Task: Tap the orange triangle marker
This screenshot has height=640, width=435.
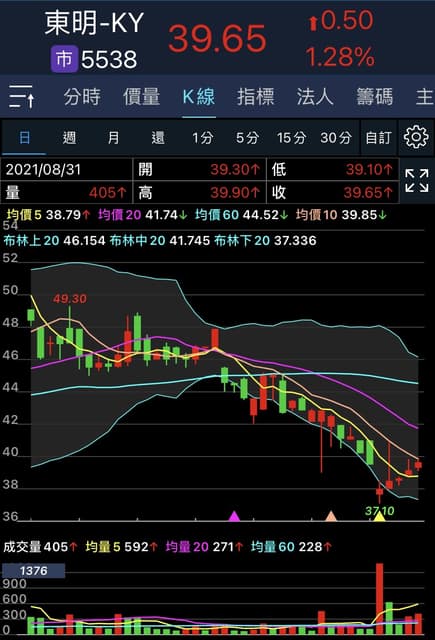Action: 331,516
